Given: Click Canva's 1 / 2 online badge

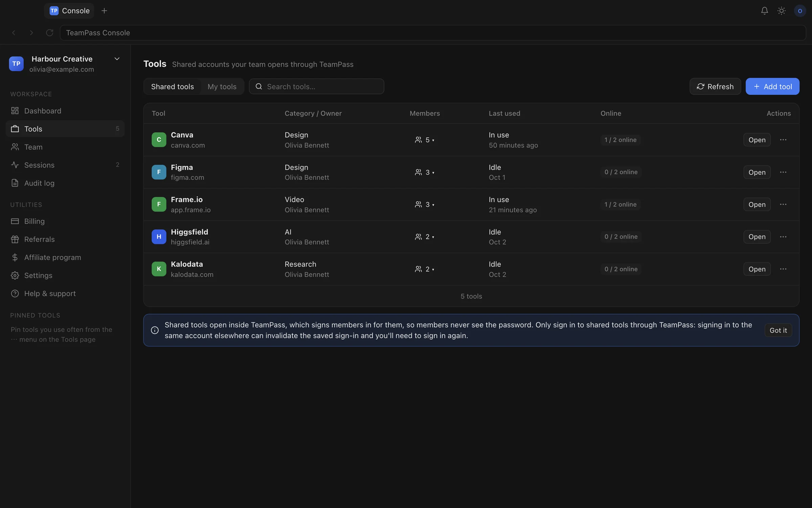Looking at the screenshot, I should coord(621,140).
